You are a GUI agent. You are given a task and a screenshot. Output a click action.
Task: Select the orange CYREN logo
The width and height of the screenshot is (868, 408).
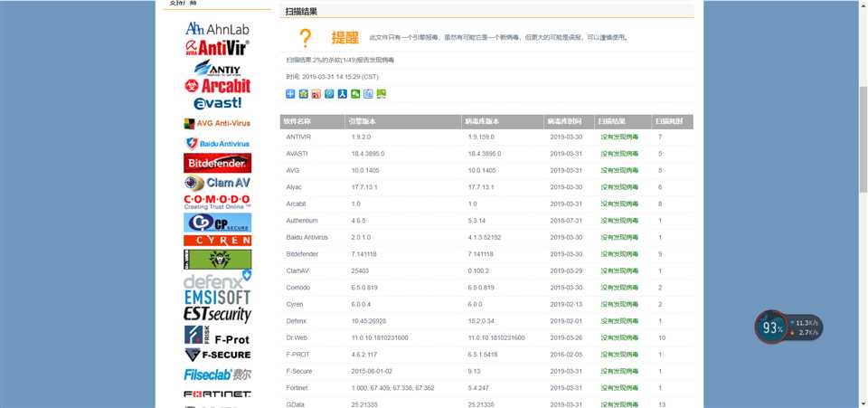[218, 241]
